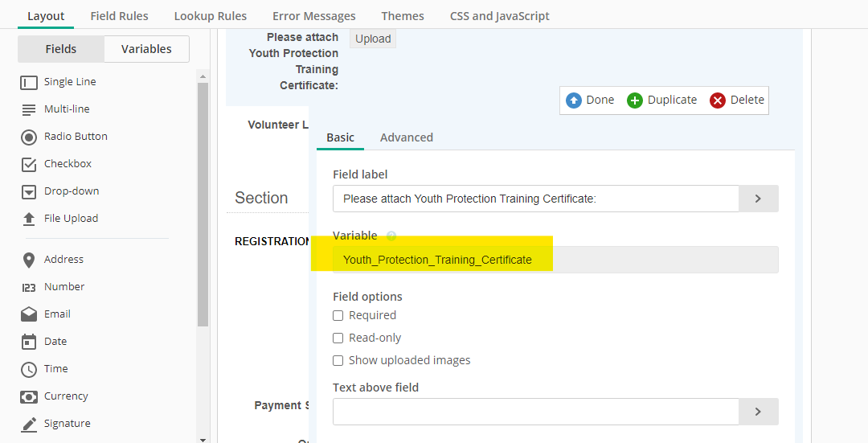Screen dimensions: 868x443
Task: Open the Advanced settings tab
Action: [406, 137]
